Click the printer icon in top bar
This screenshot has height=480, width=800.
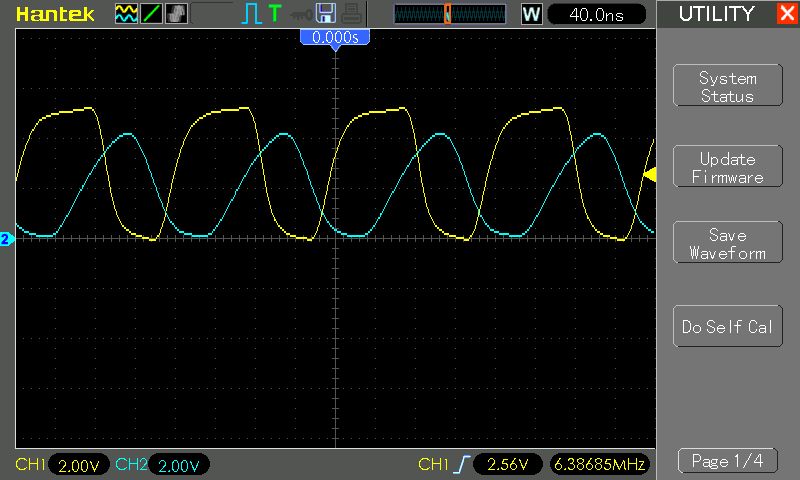352,14
